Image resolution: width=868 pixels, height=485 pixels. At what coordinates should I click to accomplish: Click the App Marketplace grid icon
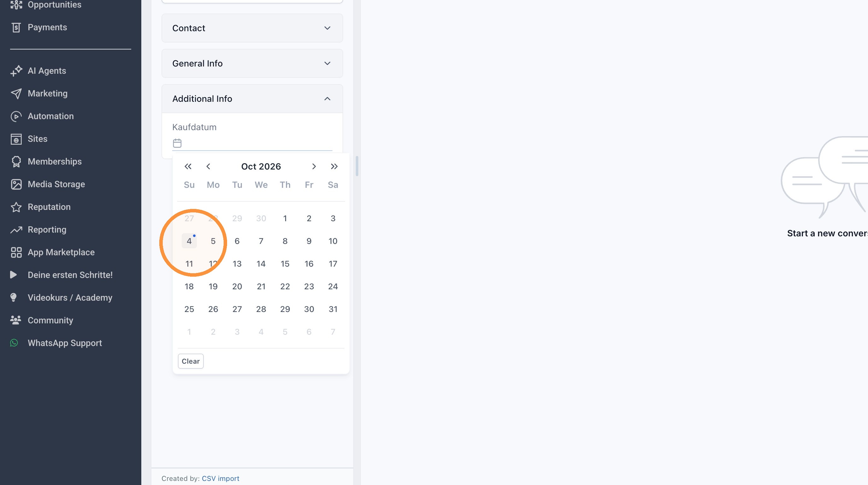[x=16, y=252]
